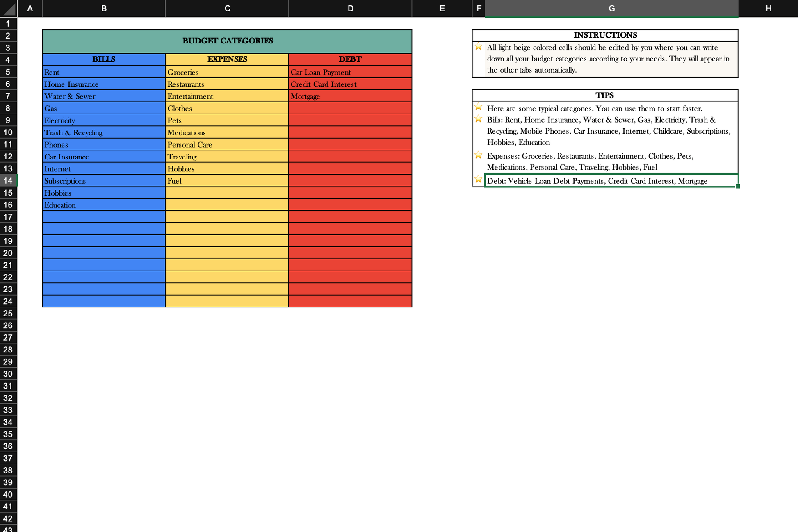The width and height of the screenshot is (798, 532).
Task: Select the Subscriptions cell
Action: pyautogui.click(x=104, y=181)
